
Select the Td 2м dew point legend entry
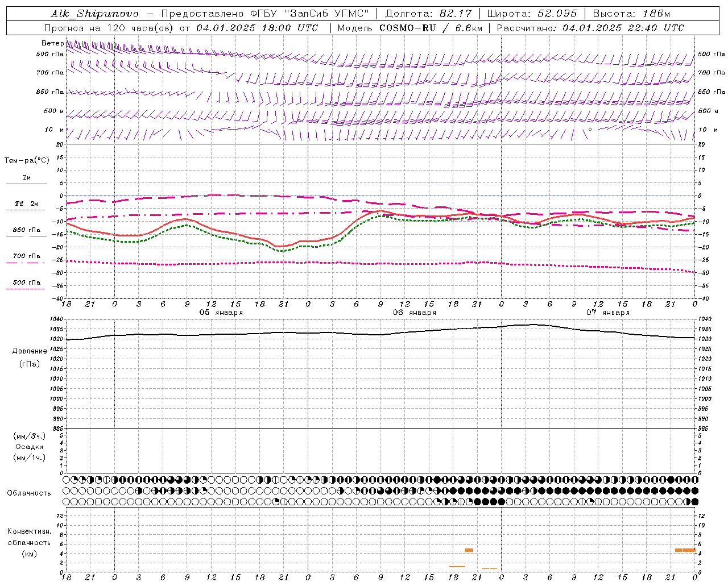27,203
